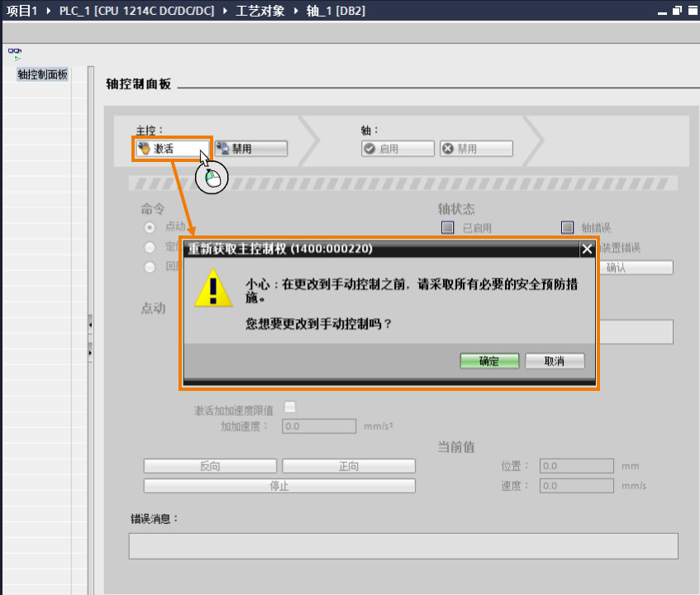Image resolution: width=700 pixels, height=595 pixels.
Task: Click the 禁用 master control button
Action: (251, 149)
